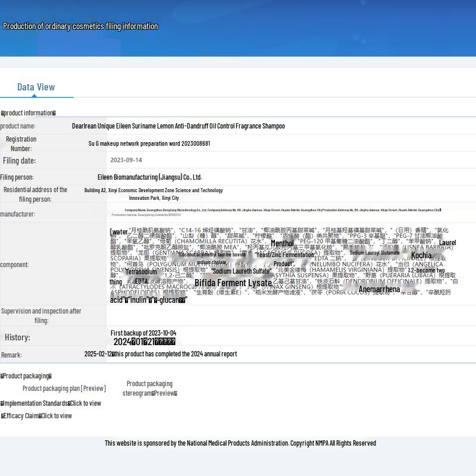Click the manufacturer Guangzhou company details row
476x476 pixels.
pos(283,210)
